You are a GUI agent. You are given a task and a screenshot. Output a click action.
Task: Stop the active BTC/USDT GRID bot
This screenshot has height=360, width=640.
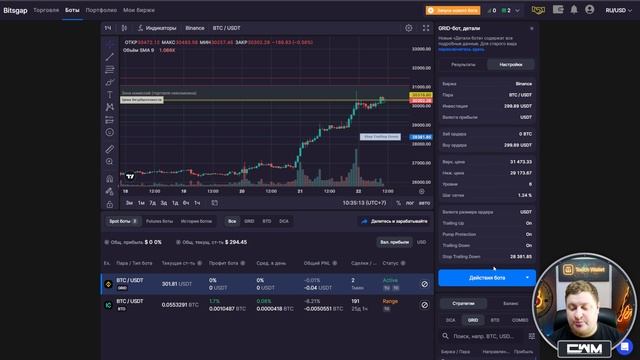click(x=424, y=284)
